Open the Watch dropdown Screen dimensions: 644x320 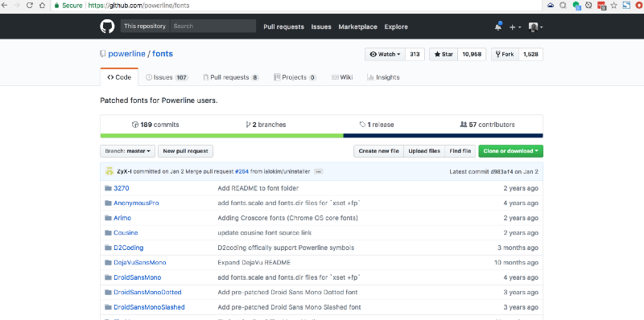(385, 54)
